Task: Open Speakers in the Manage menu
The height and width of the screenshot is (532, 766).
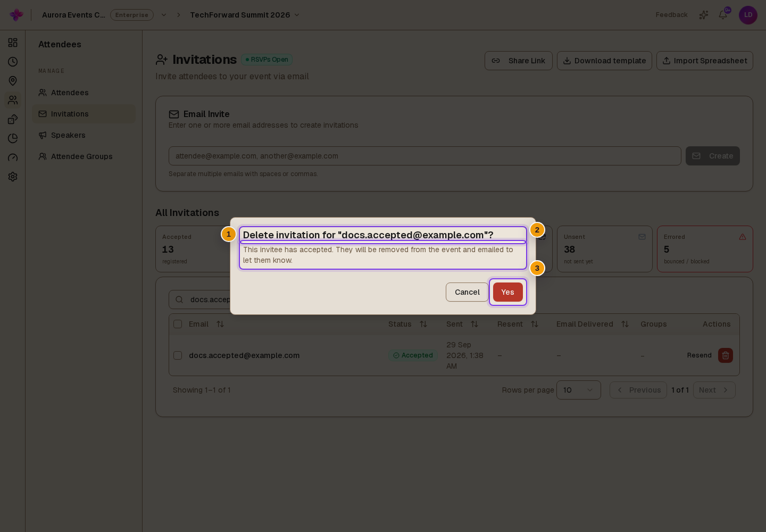Action: point(84,135)
